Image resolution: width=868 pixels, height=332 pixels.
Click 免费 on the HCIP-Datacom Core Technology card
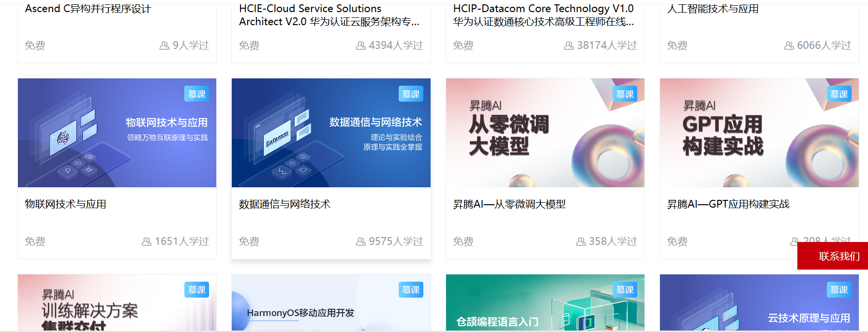point(464,45)
